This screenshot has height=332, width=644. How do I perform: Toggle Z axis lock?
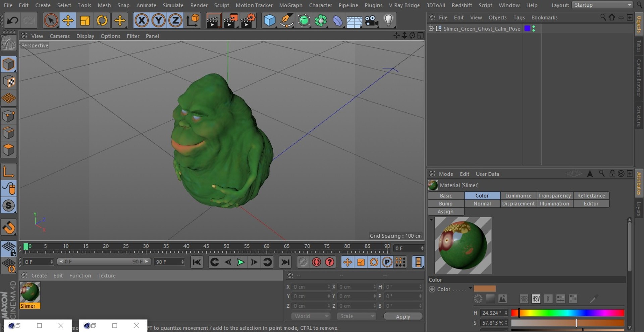[x=175, y=21]
